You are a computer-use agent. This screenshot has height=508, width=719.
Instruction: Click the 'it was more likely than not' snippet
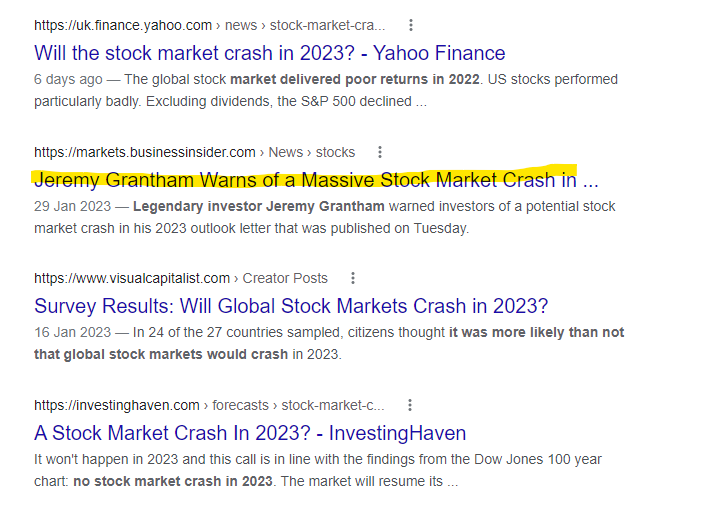(536, 332)
